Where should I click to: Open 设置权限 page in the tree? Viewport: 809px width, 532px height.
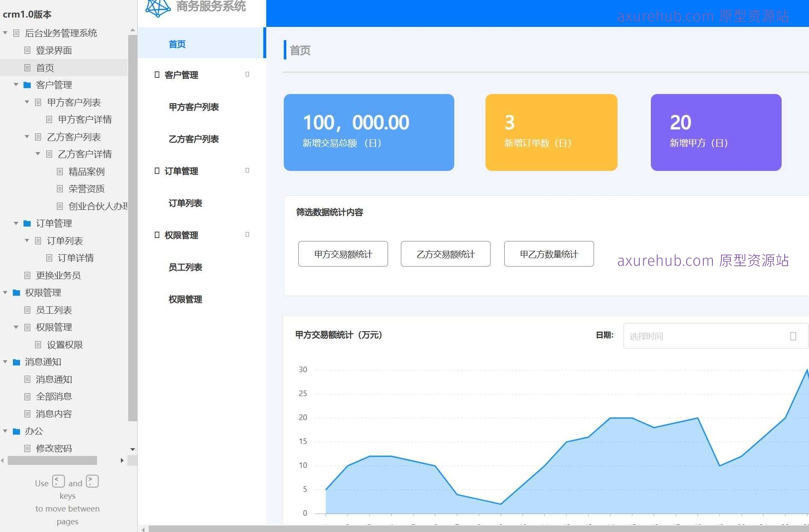click(x=65, y=345)
